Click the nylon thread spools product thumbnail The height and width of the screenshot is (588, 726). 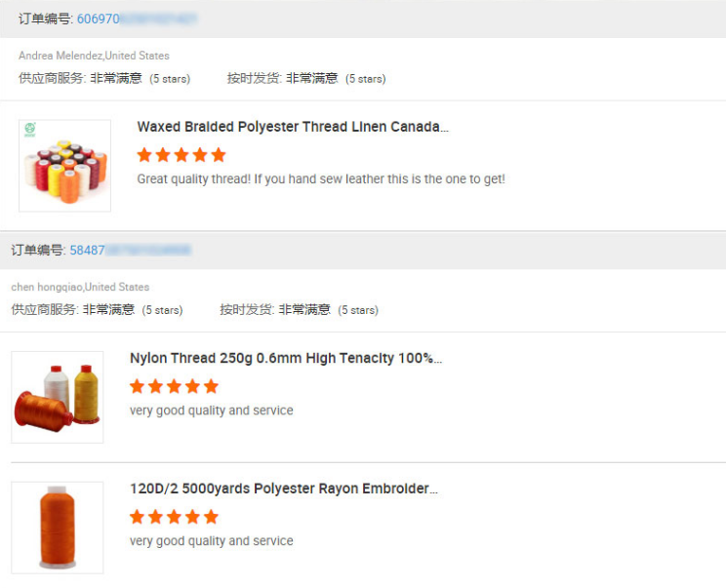pos(57,397)
